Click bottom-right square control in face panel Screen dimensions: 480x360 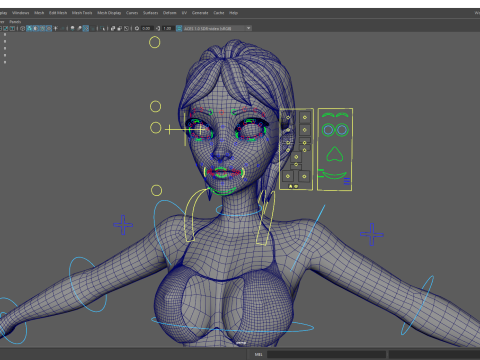tap(304, 176)
